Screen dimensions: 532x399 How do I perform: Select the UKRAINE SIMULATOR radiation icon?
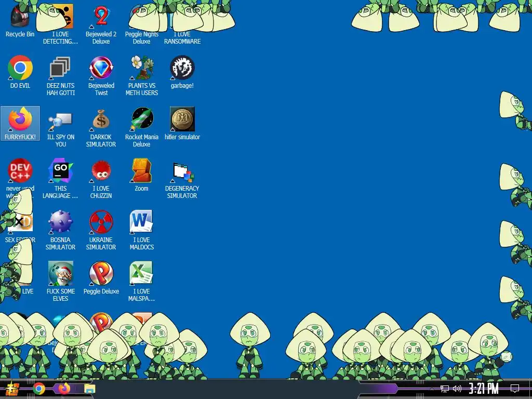(101, 222)
